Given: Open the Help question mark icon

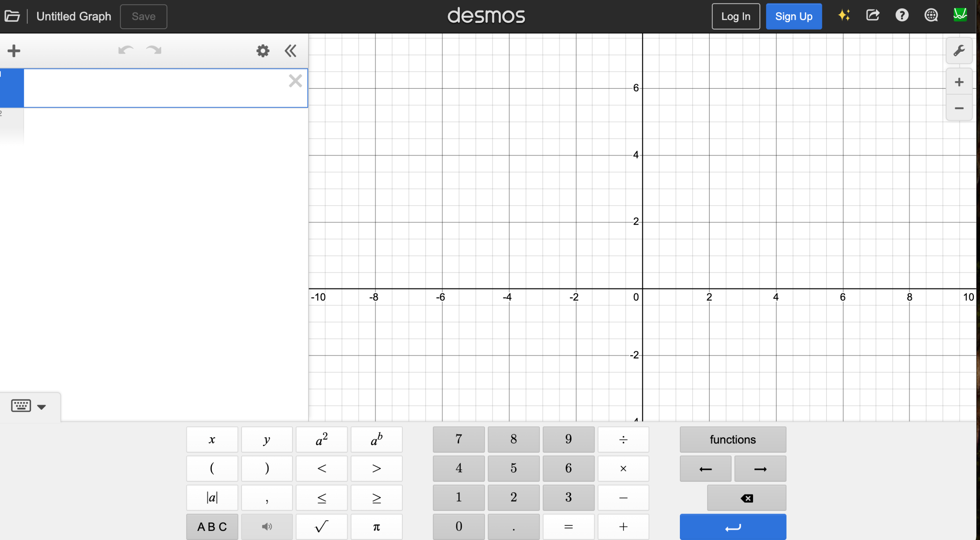Looking at the screenshot, I should (x=902, y=16).
